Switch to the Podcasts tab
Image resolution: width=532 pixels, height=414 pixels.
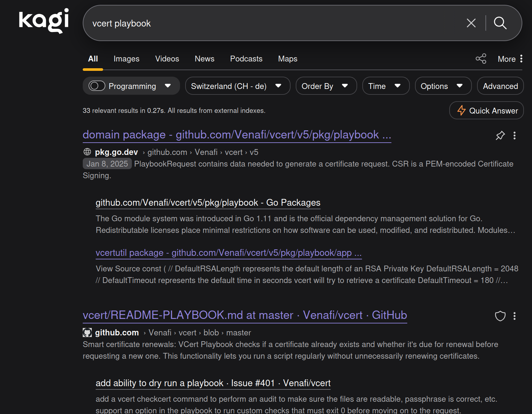click(x=246, y=59)
